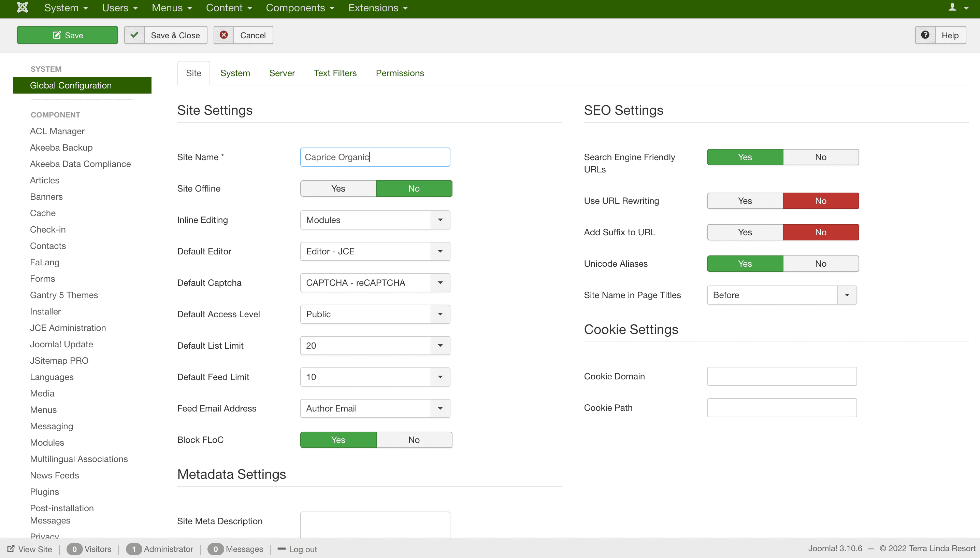
Task: Click the green Save button
Action: 67,35
